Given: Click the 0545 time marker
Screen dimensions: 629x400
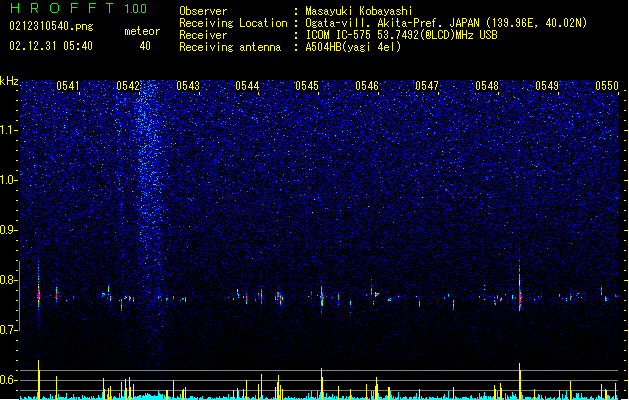Looking at the screenshot, I should click(307, 86).
